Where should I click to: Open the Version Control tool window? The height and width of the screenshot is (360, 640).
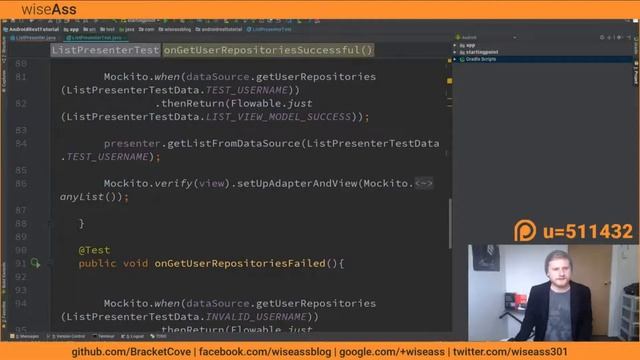tap(66, 336)
